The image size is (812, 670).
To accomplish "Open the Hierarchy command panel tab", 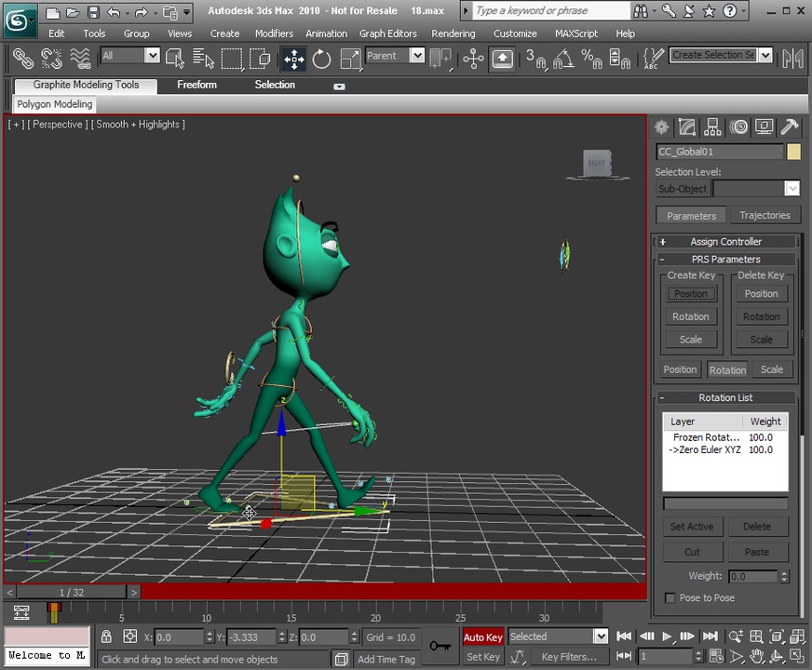I will (x=713, y=127).
